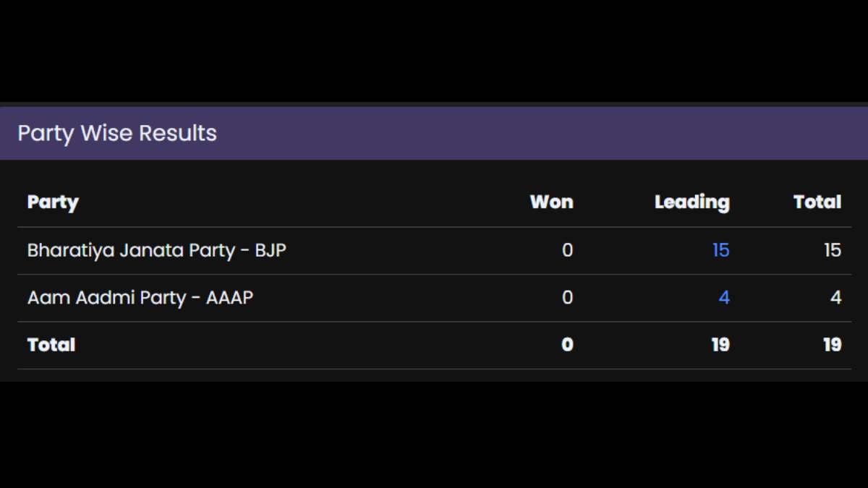Viewport: 868px width, 488px height.
Task: Click the AAAP abbreviation text
Action: (230, 297)
